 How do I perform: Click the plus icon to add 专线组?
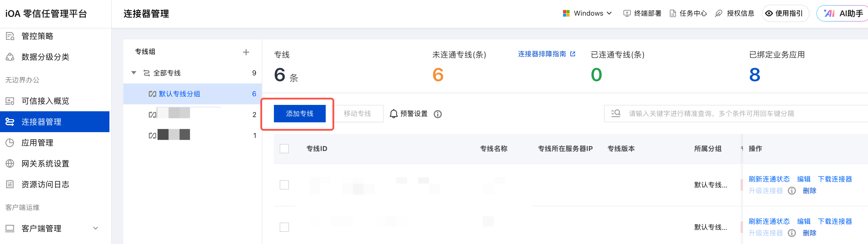pos(246,52)
